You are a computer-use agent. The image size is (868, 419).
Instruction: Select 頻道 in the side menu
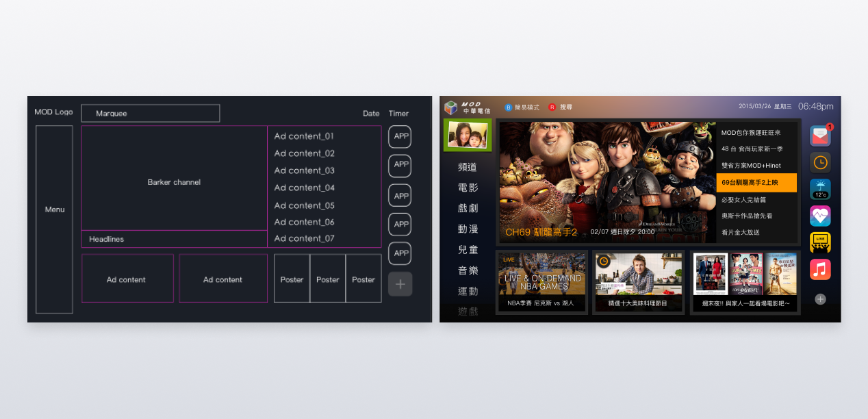(x=468, y=167)
